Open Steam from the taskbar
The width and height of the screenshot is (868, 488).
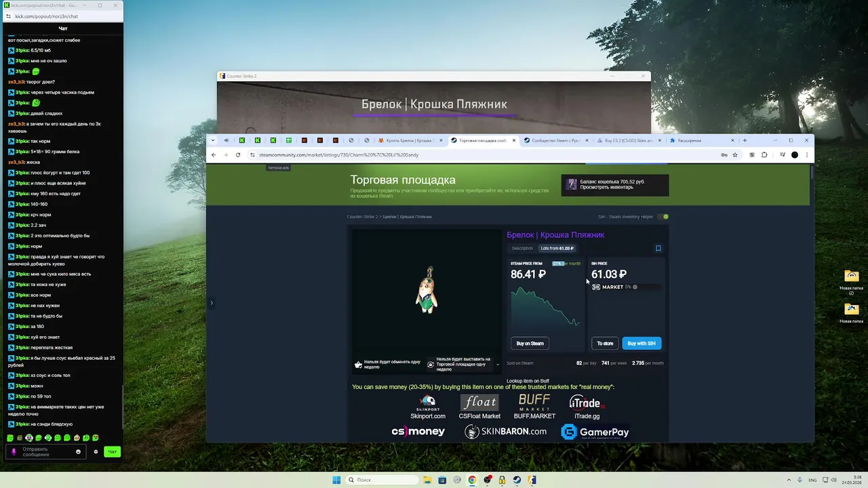517,480
